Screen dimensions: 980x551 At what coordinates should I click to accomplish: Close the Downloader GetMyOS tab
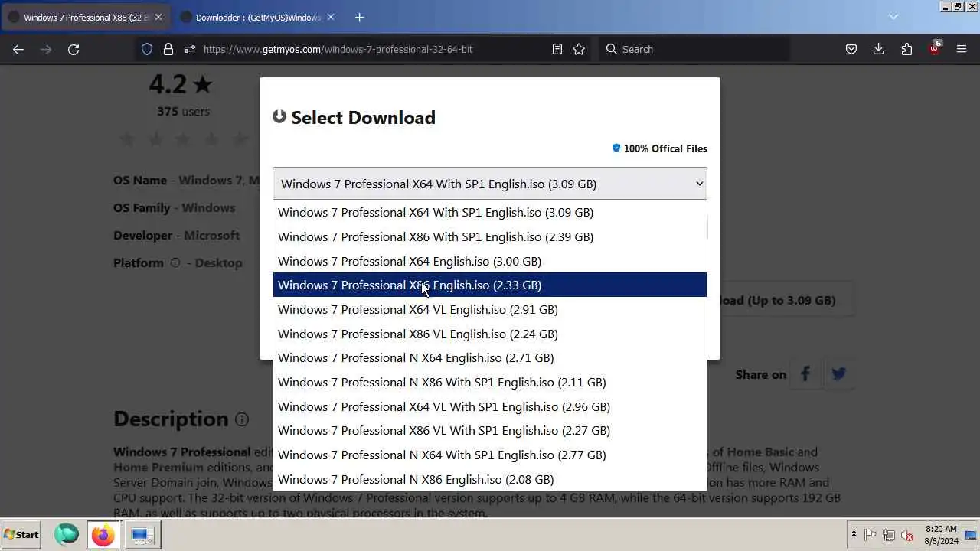pos(331,17)
